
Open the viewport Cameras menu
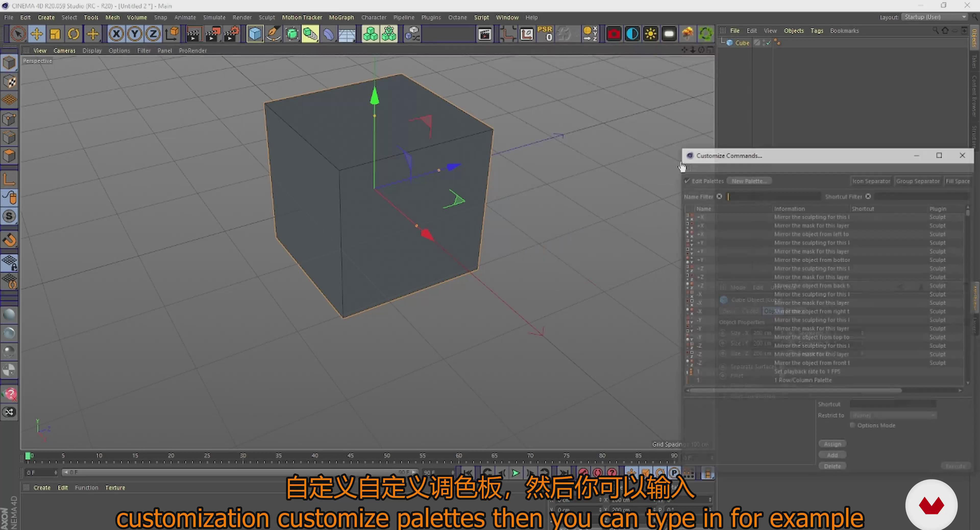pos(64,51)
